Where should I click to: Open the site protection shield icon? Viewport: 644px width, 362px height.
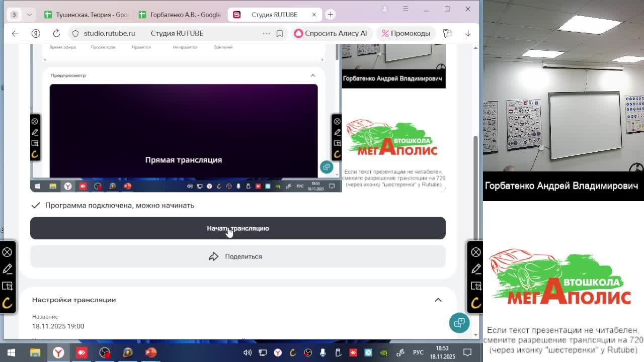[75, 33]
